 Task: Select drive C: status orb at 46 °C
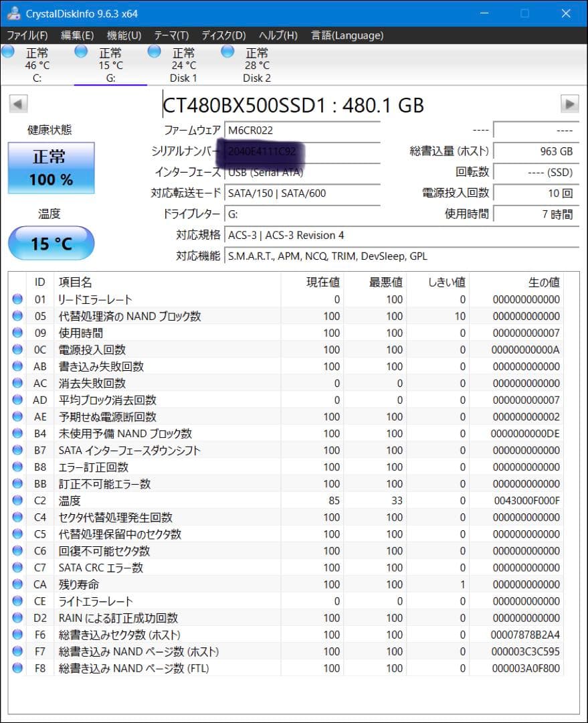(8, 52)
